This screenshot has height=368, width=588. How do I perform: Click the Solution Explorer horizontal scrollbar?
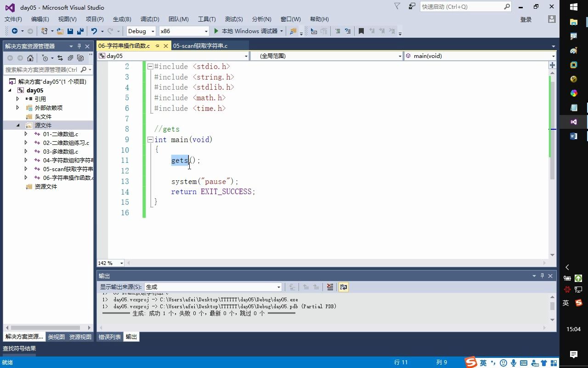[46, 328]
